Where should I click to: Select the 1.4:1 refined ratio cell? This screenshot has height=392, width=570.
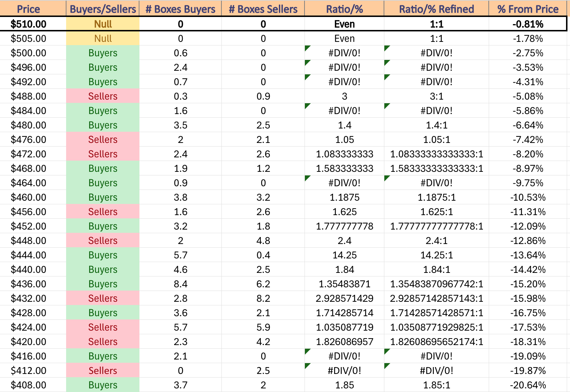(436, 125)
